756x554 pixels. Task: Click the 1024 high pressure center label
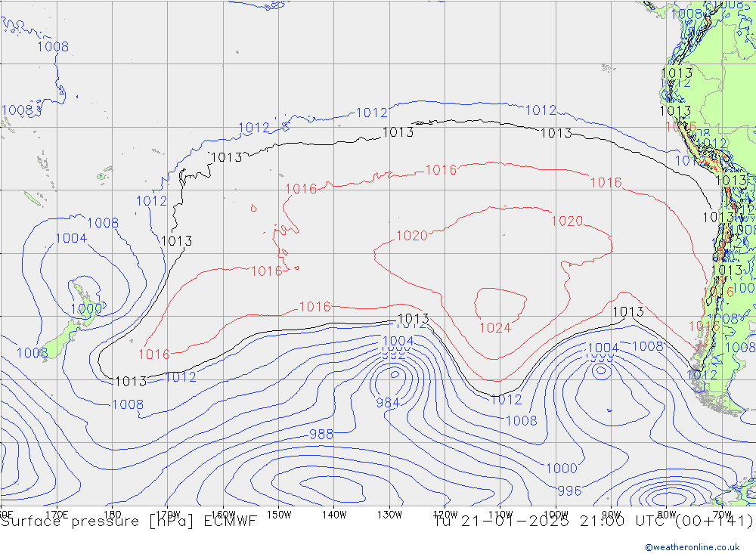[x=495, y=328]
